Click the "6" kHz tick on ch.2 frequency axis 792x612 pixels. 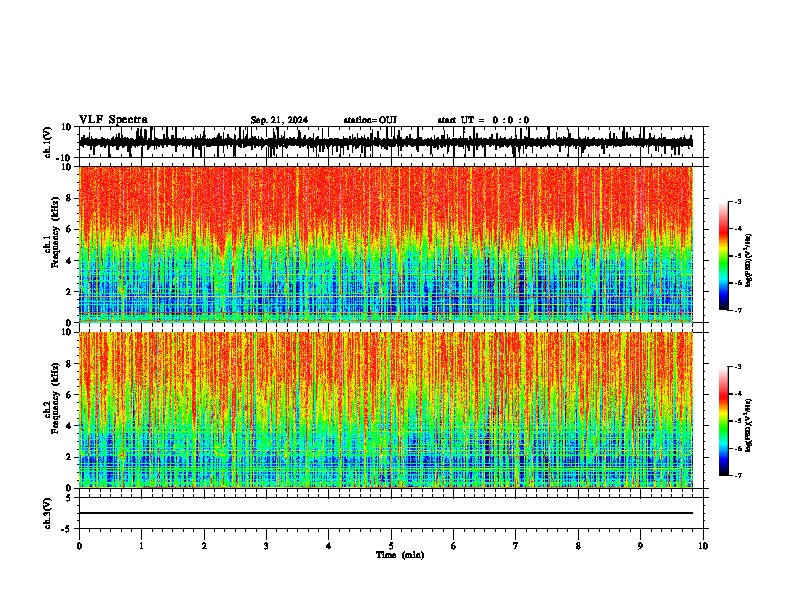[70, 394]
